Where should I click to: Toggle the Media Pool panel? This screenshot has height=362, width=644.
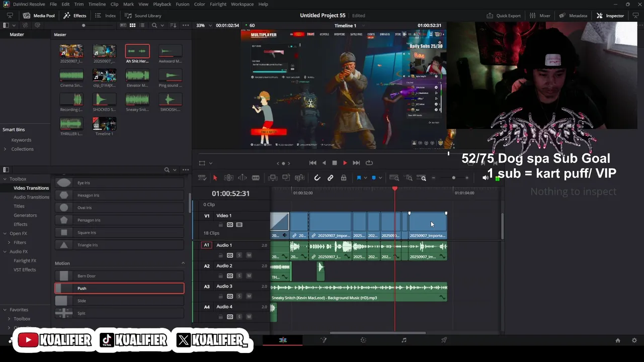click(x=39, y=16)
